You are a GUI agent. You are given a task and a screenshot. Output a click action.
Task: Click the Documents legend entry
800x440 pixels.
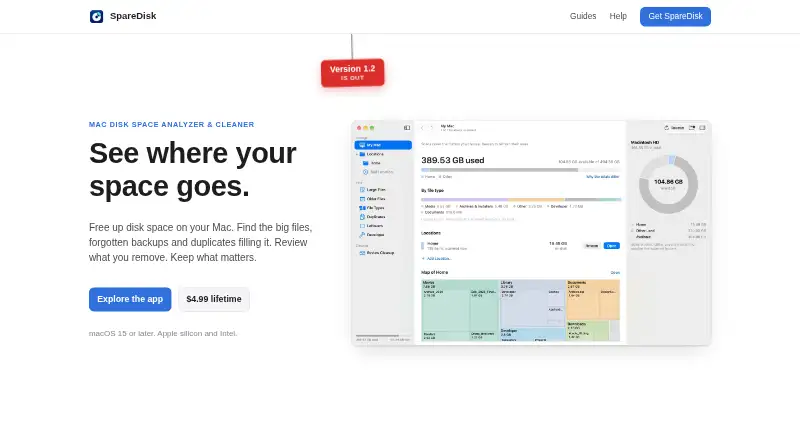click(x=442, y=212)
